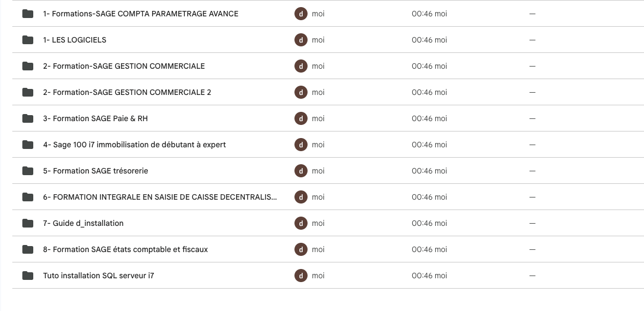Click owner avatar in 8- Formation SAGE états comptable row
Image resolution: width=644 pixels, height=311 pixels.
(x=300, y=249)
